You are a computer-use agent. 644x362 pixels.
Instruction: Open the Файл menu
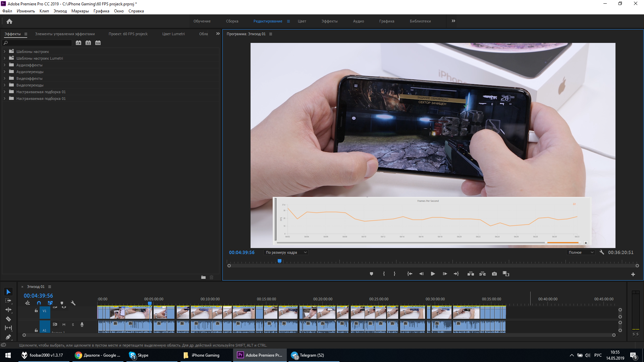coord(7,11)
